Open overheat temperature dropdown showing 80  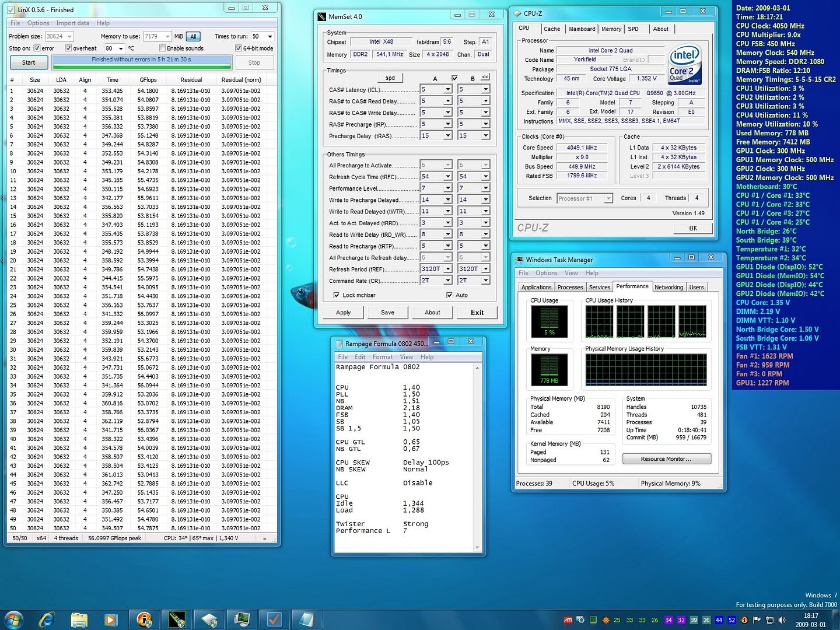pos(121,48)
